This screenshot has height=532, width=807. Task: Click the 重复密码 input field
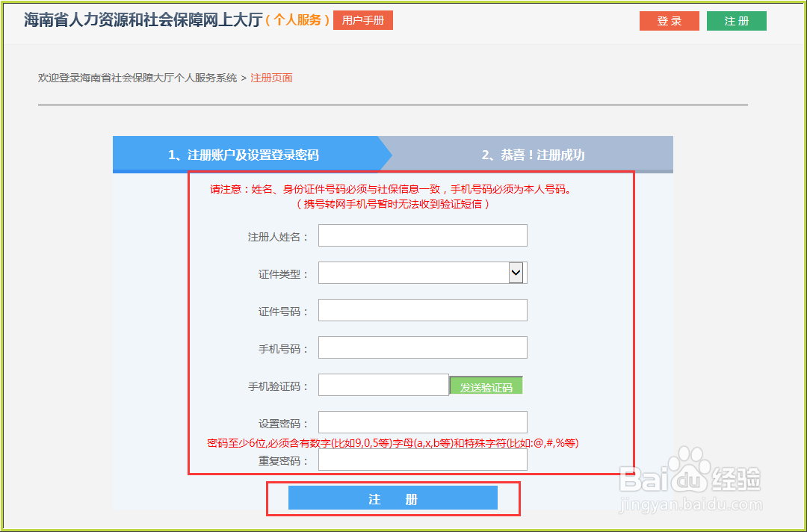[x=422, y=461]
